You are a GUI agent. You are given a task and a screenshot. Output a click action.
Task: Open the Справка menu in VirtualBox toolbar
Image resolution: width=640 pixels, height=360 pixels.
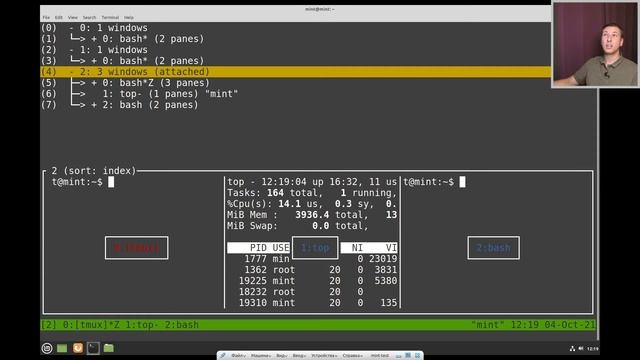pyautogui.click(x=353, y=356)
